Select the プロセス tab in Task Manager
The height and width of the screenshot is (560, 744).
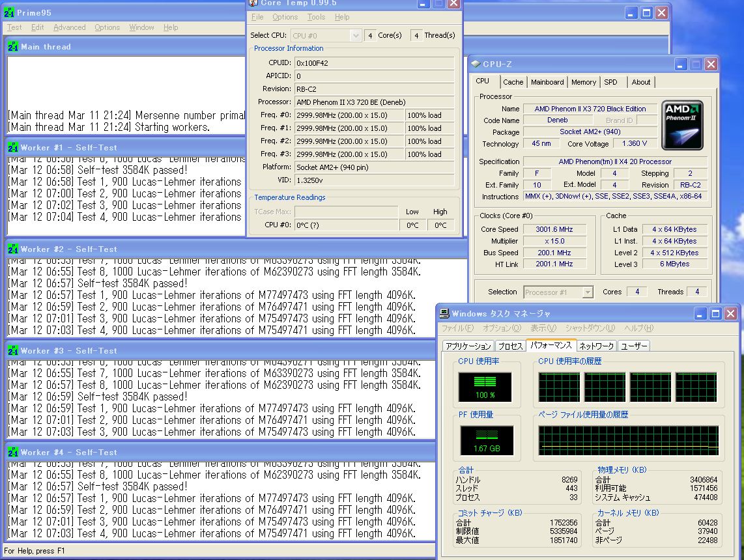tap(510, 346)
